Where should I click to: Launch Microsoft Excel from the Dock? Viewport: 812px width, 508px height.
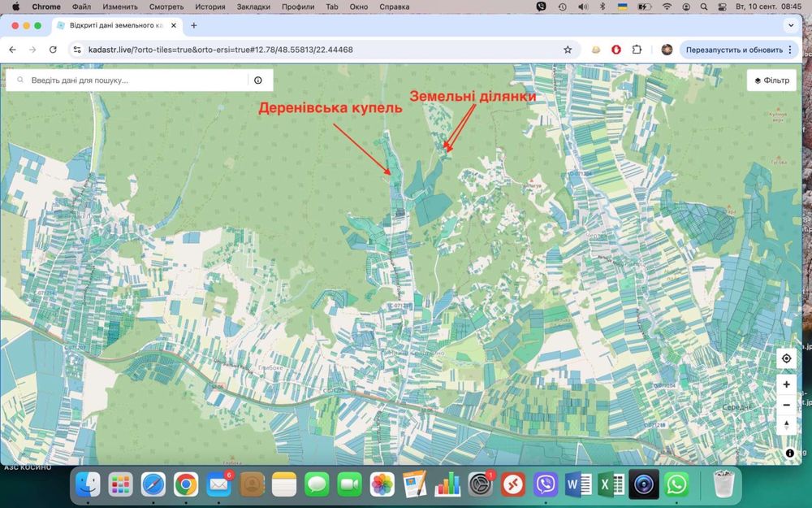tap(611, 485)
